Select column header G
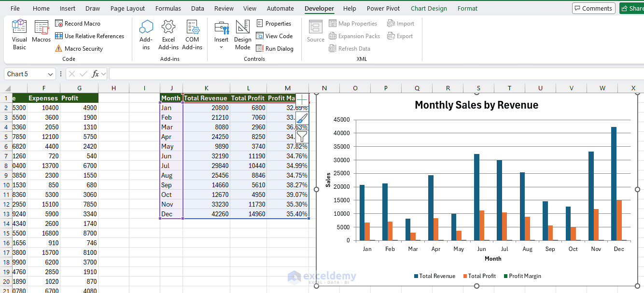The height and width of the screenshot is (293, 644). click(x=79, y=88)
